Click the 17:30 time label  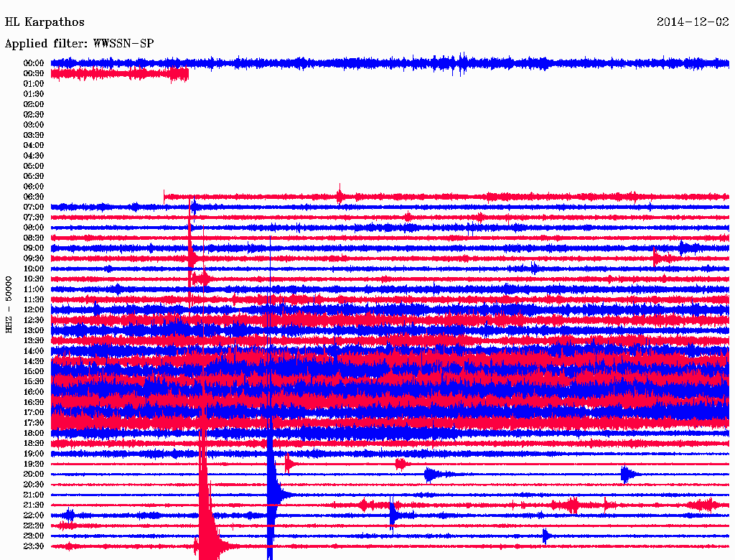(x=34, y=423)
